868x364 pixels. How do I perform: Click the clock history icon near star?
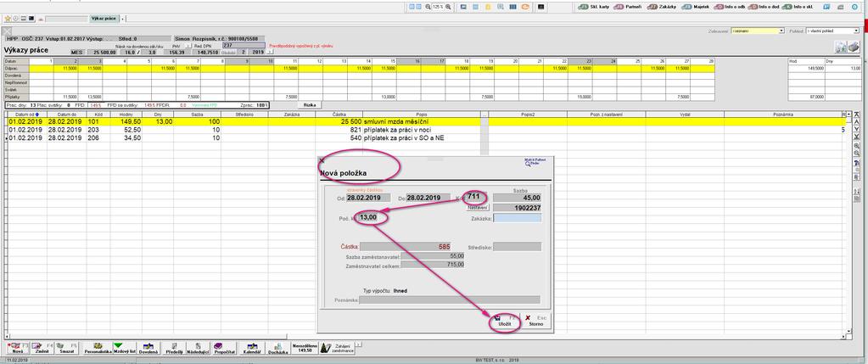click(15, 19)
